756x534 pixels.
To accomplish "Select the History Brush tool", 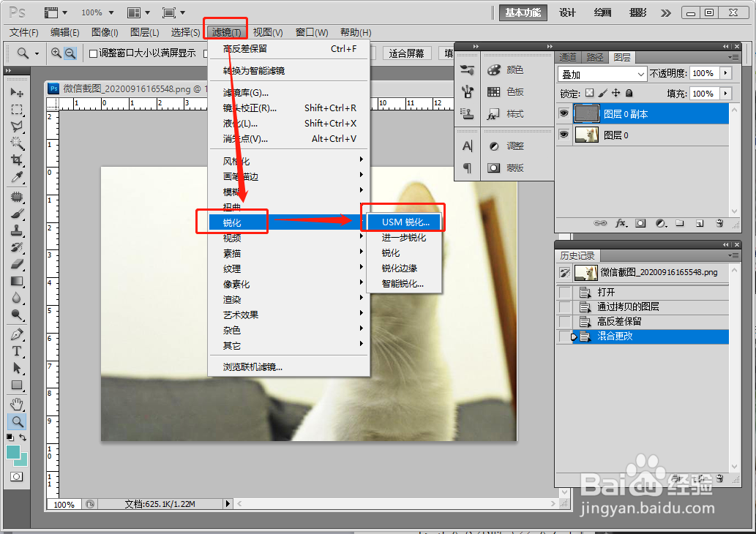I will tap(17, 247).
